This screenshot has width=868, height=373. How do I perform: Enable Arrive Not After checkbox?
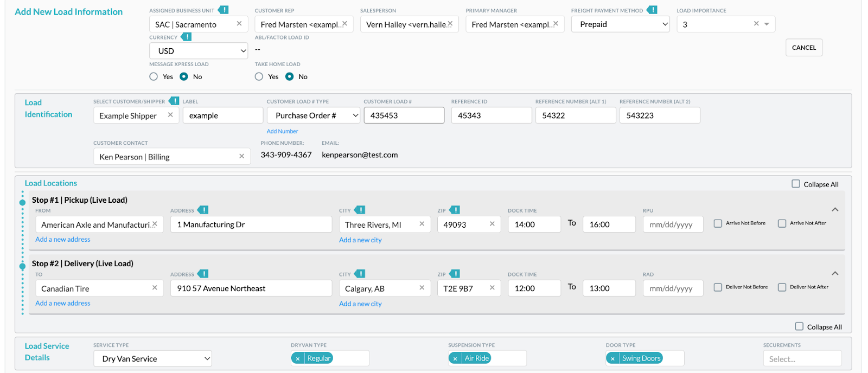tap(782, 223)
